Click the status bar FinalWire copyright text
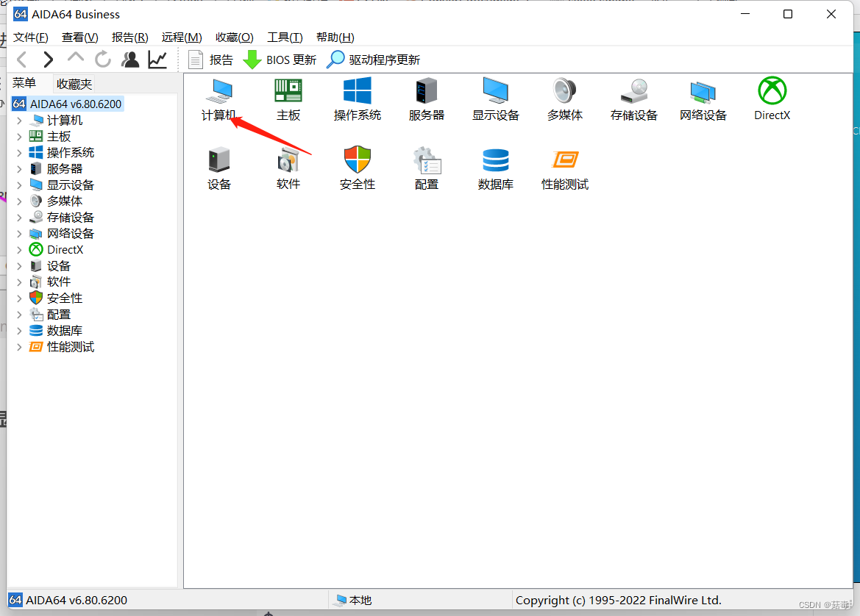This screenshot has height=616, width=860. click(x=618, y=600)
